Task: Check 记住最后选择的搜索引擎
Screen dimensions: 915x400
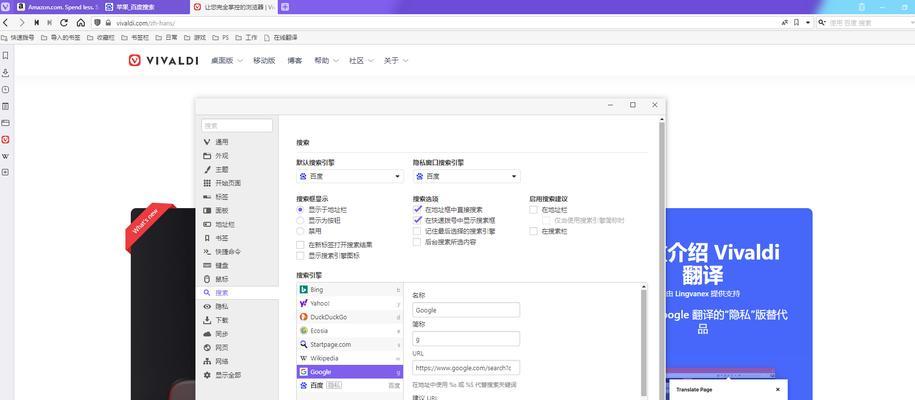Action: [417, 231]
